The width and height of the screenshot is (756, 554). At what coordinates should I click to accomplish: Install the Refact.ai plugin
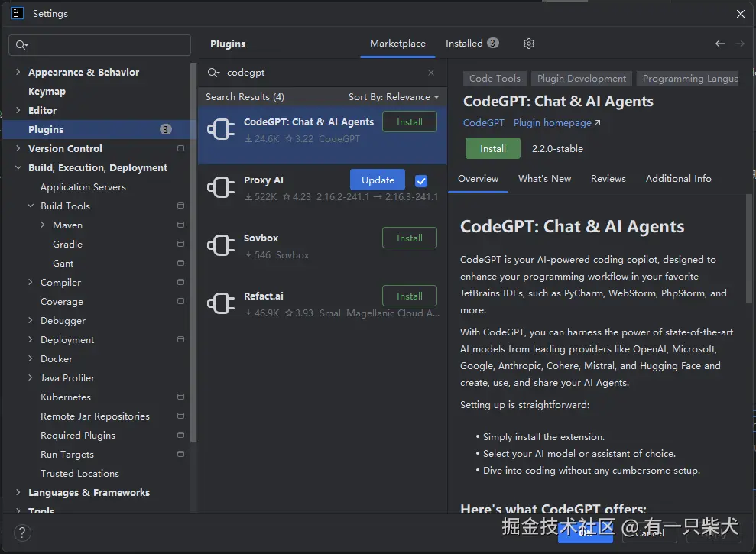click(x=409, y=296)
